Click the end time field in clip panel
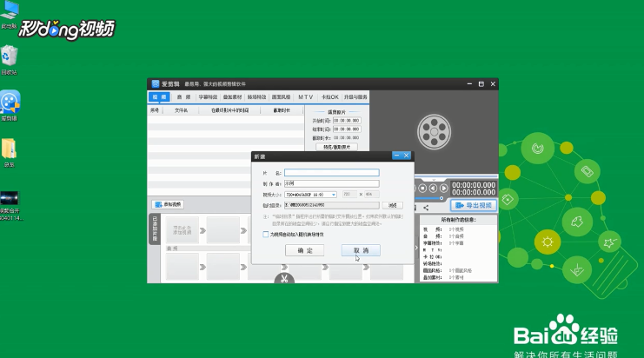This screenshot has width=644, height=358. tap(347, 129)
